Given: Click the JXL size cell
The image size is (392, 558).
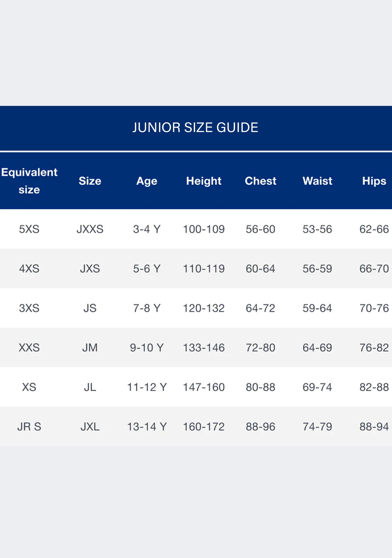Looking at the screenshot, I should point(90,427).
